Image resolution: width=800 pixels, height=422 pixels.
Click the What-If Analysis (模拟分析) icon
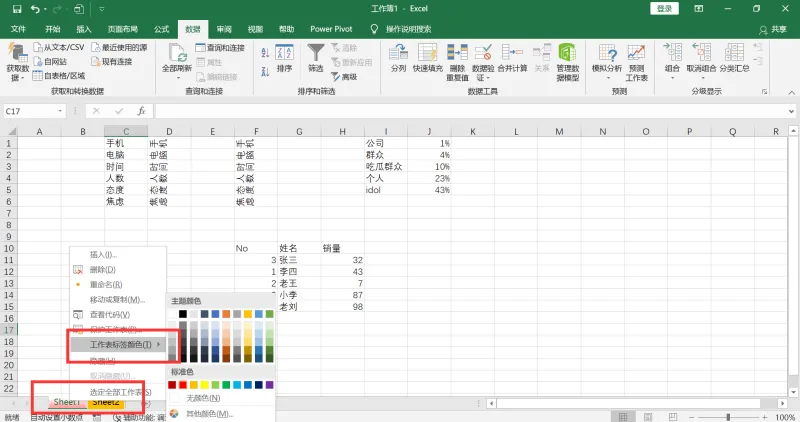[607, 53]
